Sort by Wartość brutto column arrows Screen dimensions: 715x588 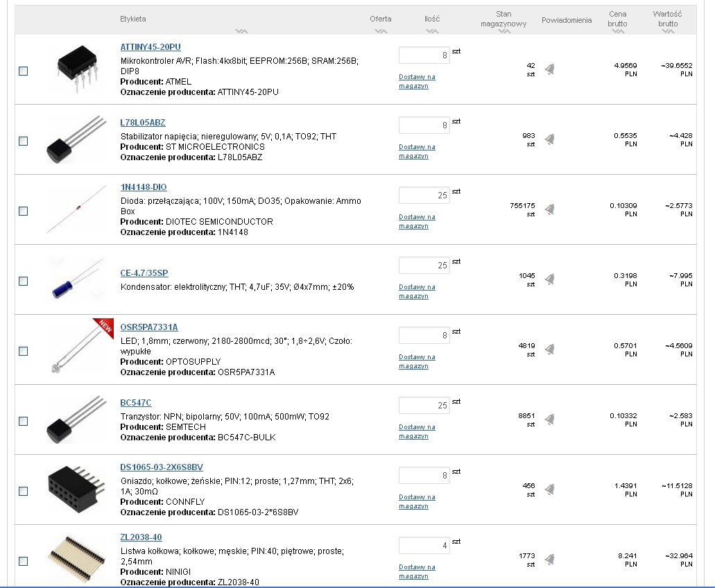click(x=668, y=31)
